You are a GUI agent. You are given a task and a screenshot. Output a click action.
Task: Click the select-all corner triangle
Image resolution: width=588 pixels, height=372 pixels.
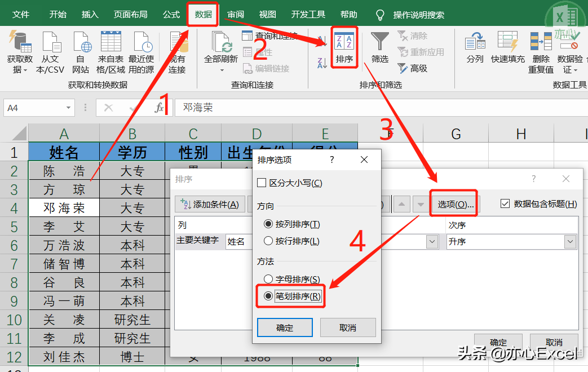18,133
